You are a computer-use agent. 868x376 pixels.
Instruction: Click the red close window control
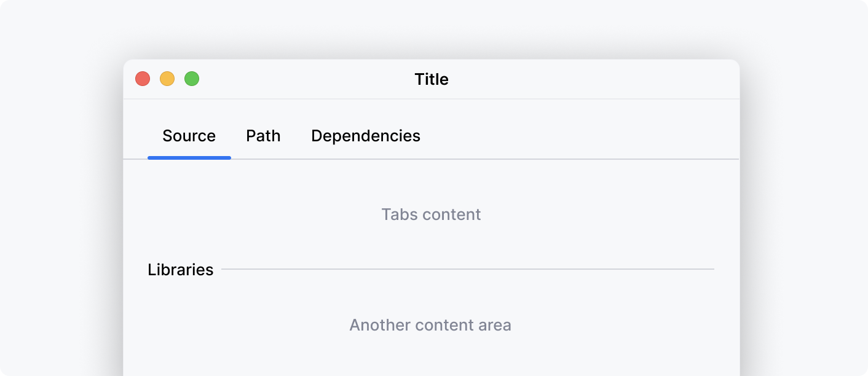point(142,79)
